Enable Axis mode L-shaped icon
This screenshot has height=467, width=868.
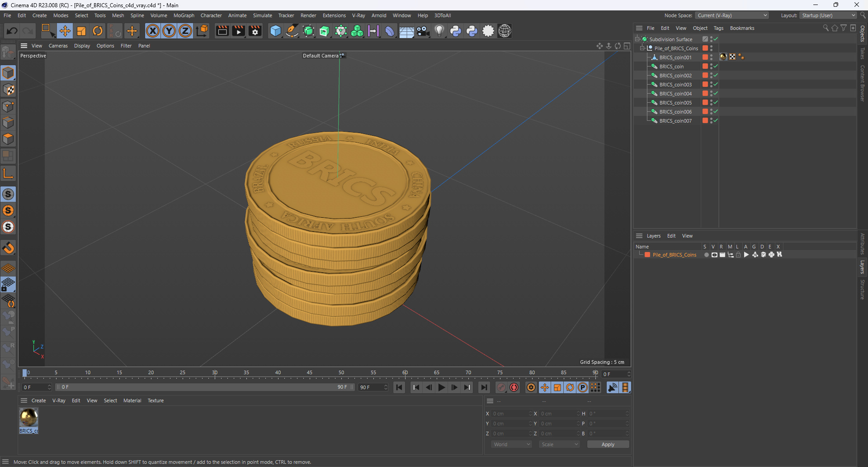coord(8,173)
